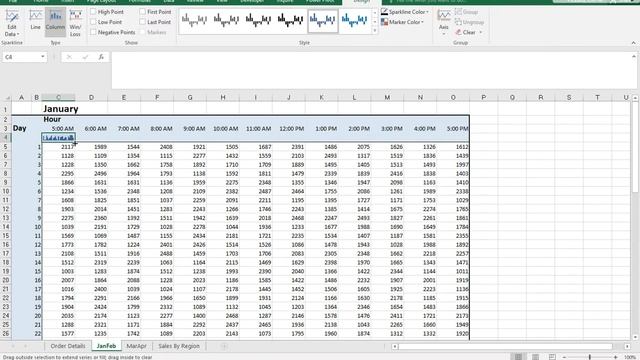Select the January title cell
Viewport: 640px width, 360px height.
coord(60,109)
